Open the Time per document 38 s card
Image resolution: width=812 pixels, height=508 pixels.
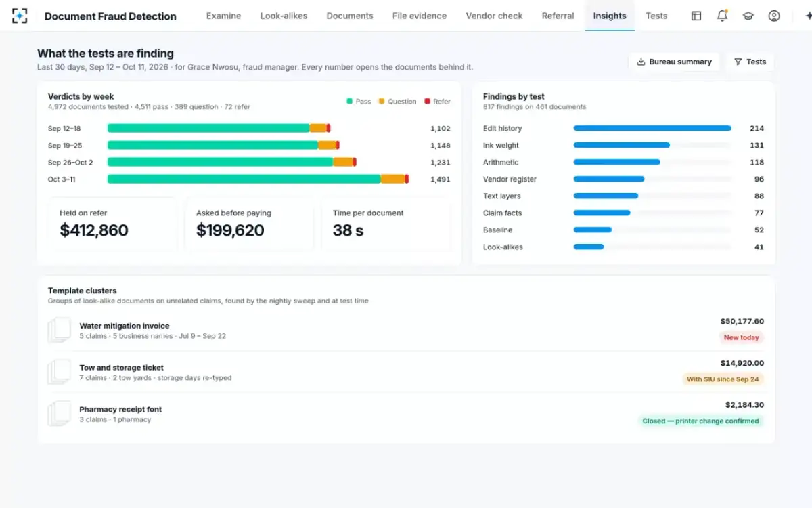click(386, 224)
